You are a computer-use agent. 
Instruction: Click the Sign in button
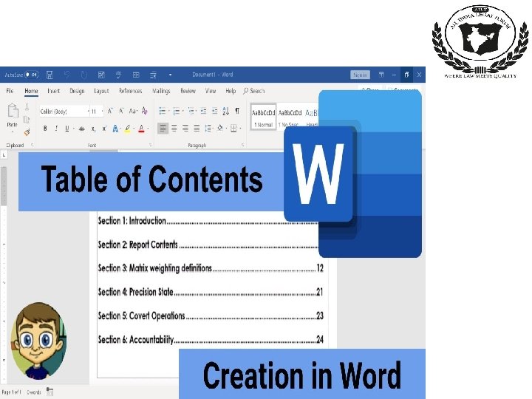coord(360,75)
